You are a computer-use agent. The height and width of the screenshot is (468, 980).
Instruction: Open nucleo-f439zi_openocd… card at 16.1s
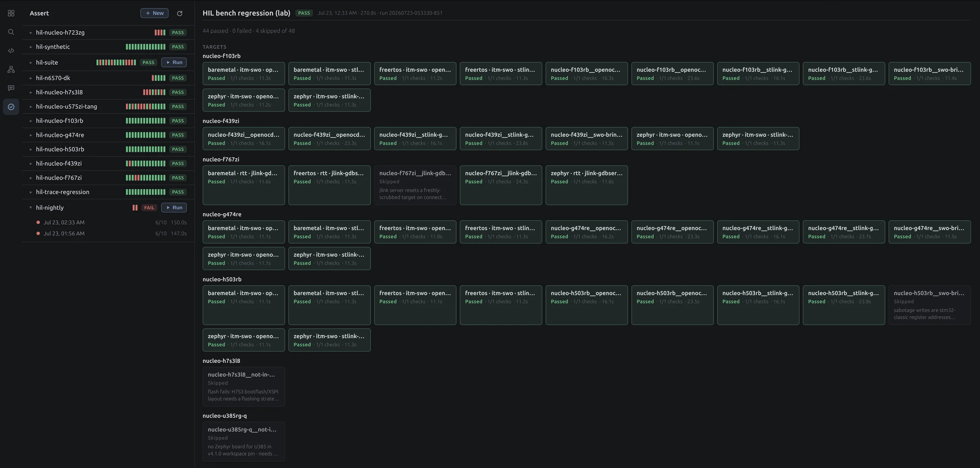pyautogui.click(x=243, y=139)
